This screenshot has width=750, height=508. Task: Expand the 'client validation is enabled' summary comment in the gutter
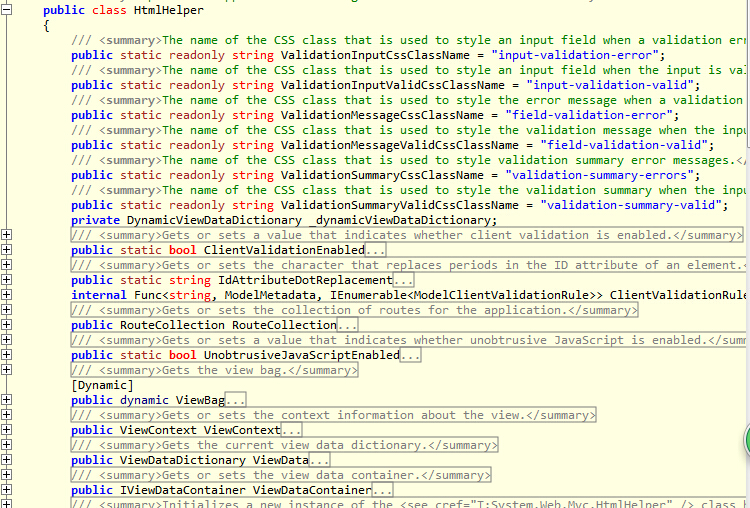6,235
